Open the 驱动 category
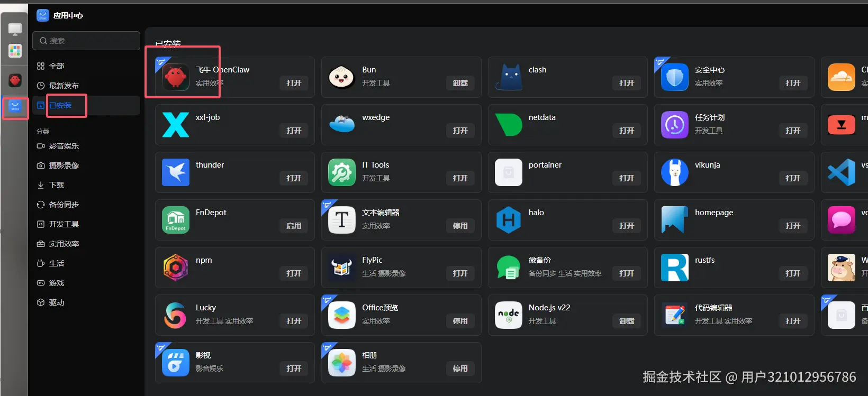The image size is (868, 396). point(86,302)
